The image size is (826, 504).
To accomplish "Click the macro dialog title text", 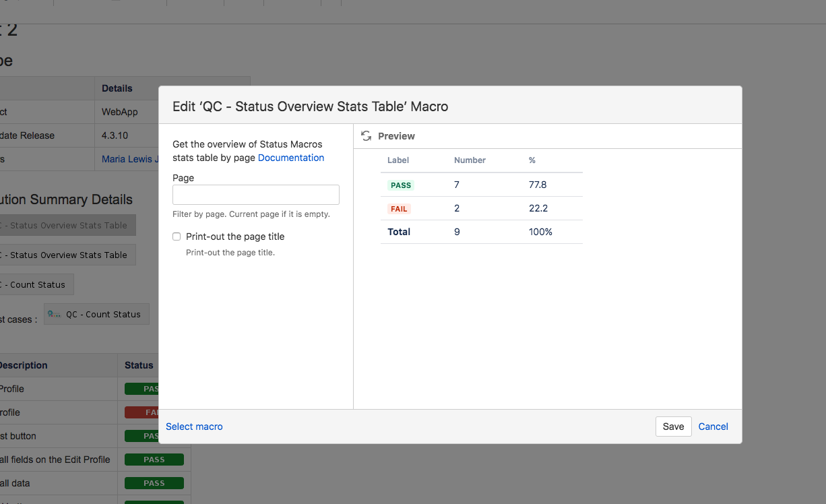I will coord(311,106).
